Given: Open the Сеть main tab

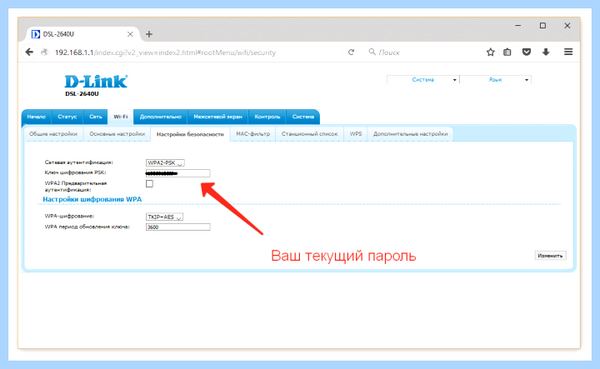Looking at the screenshot, I should [x=95, y=117].
